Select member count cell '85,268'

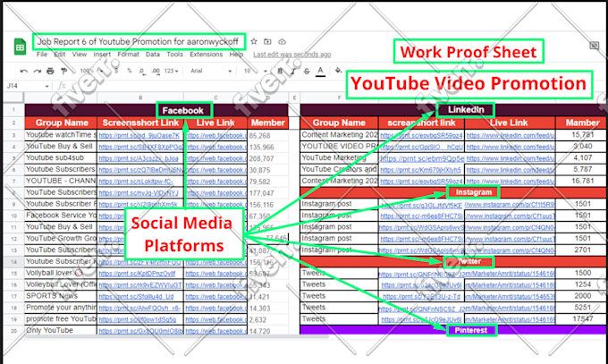point(267,136)
